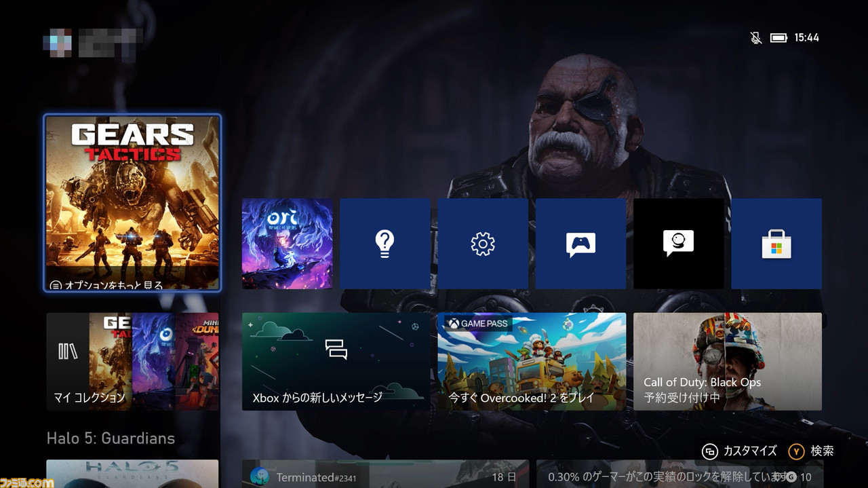Select 検索

point(823,451)
